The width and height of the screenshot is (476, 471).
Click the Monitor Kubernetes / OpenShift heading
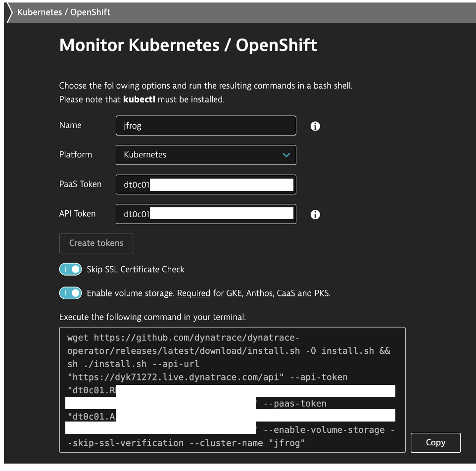point(188,45)
